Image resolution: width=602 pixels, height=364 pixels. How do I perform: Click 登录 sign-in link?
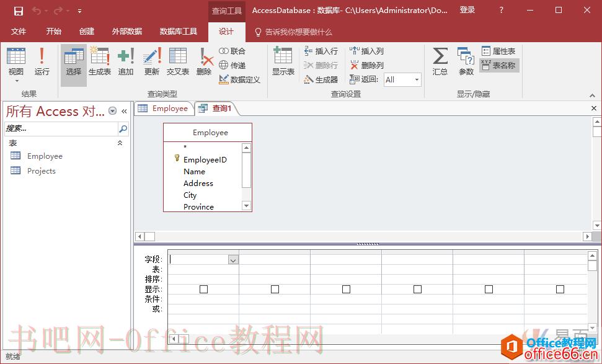coord(467,11)
